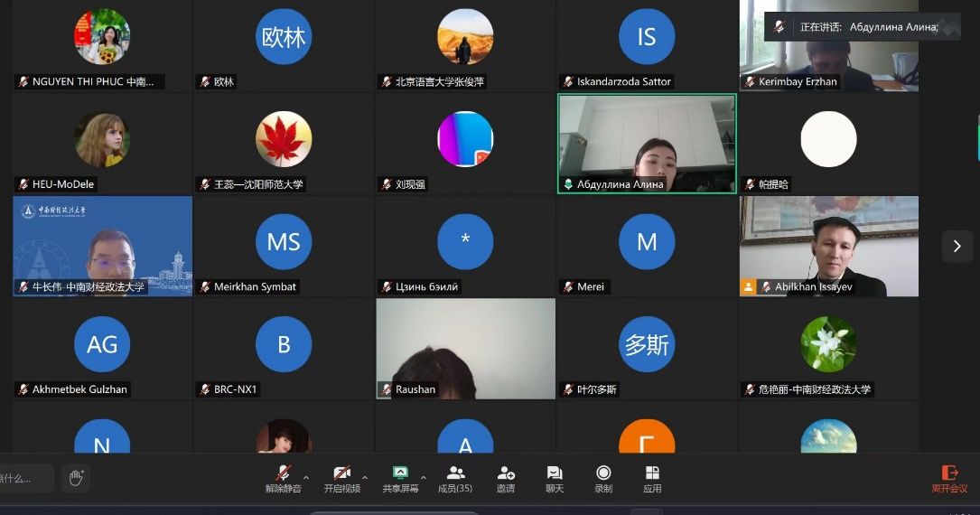The height and width of the screenshot is (515, 980).
Task: Go to next page of participants
Action: (x=957, y=246)
